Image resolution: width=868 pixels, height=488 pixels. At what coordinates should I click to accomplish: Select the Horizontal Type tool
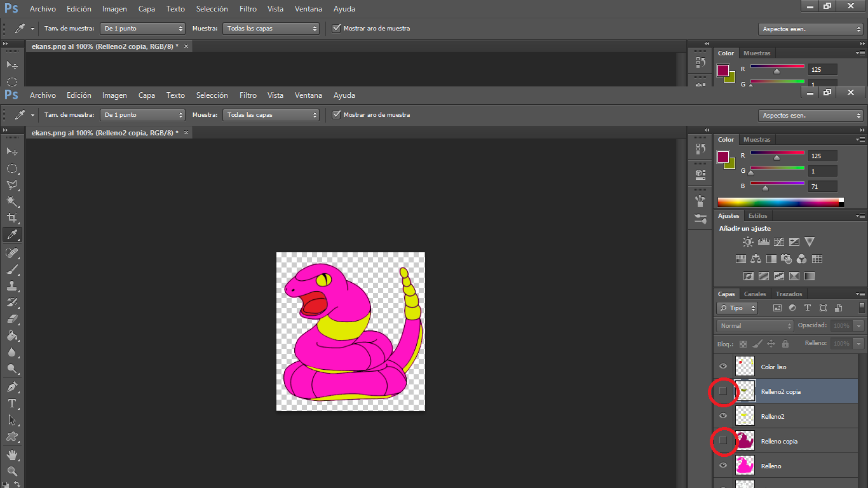(x=12, y=403)
